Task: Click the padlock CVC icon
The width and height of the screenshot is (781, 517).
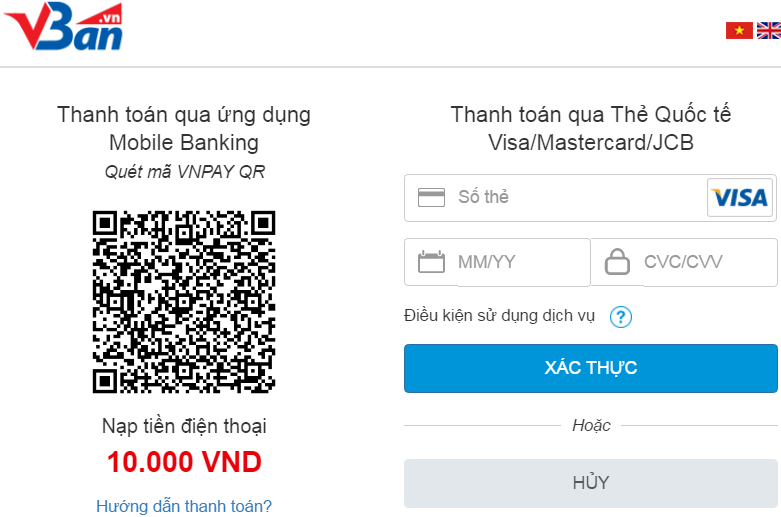Action: point(618,262)
